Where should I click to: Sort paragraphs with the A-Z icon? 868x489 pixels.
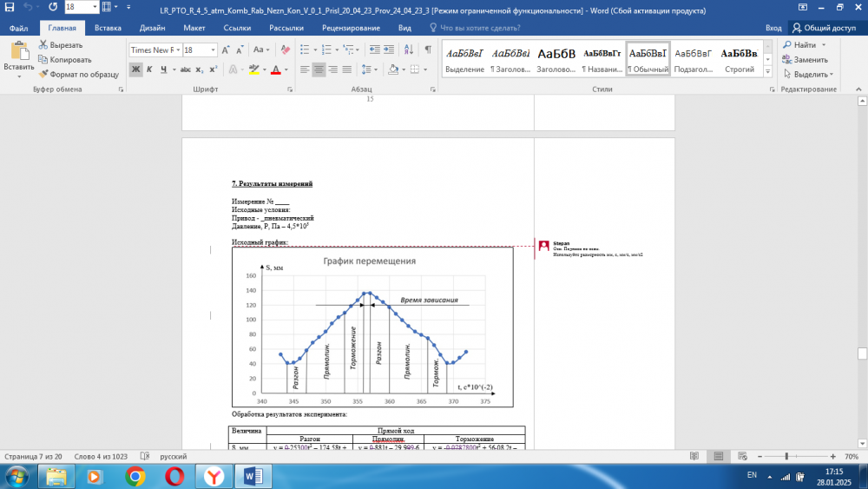[407, 50]
